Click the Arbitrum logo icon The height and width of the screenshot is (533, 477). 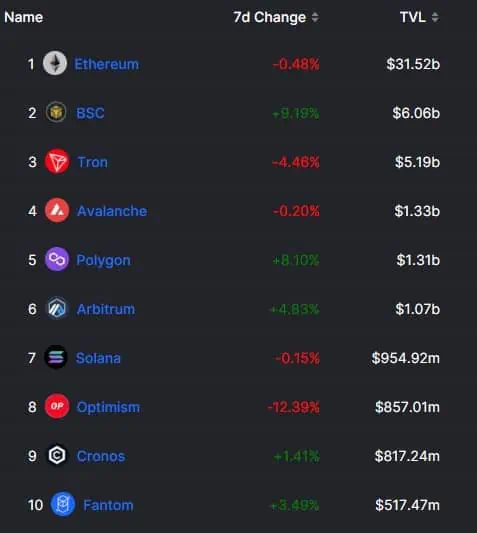[x=57, y=308]
